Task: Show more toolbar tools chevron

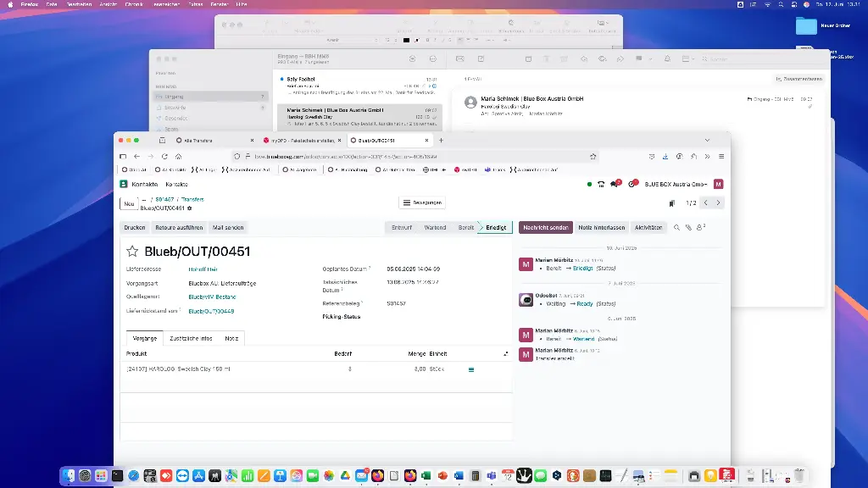Action: (x=708, y=157)
